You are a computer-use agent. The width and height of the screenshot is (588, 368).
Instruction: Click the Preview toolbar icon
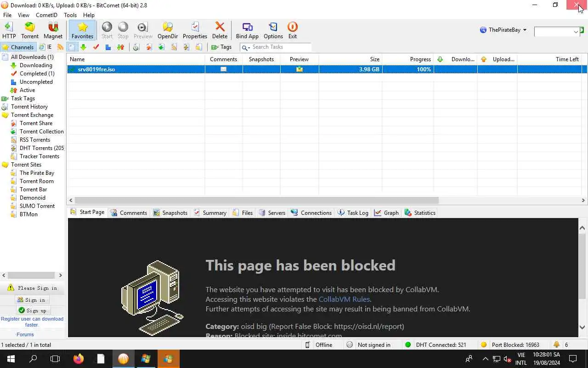coord(143,30)
